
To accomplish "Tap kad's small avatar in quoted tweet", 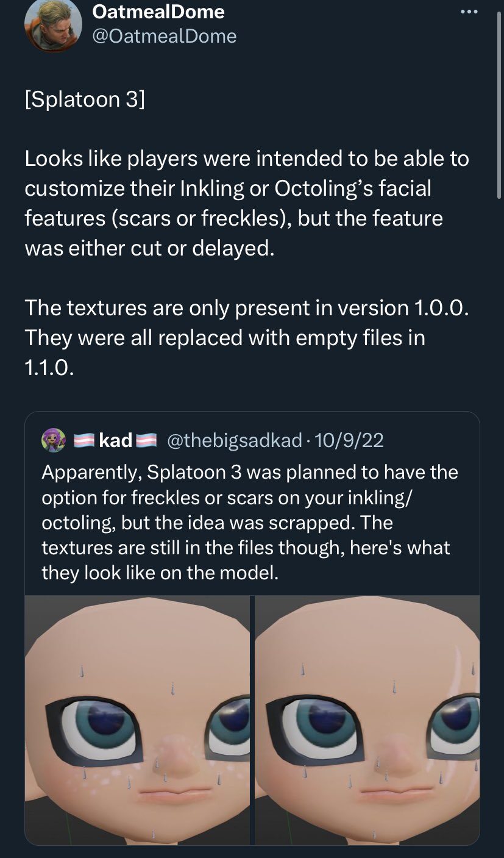I will coord(53,440).
